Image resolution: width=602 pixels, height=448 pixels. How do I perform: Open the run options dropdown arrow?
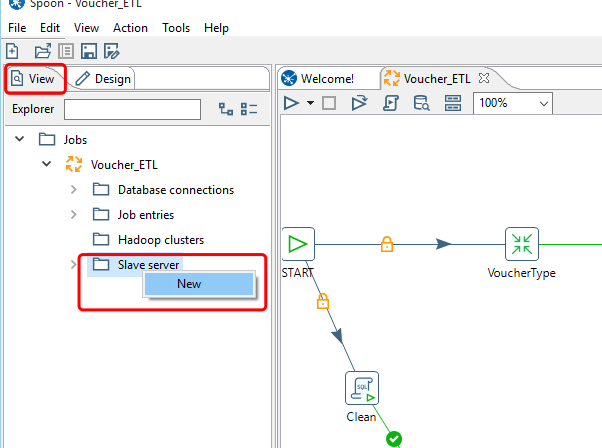pyautogui.click(x=310, y=103)
